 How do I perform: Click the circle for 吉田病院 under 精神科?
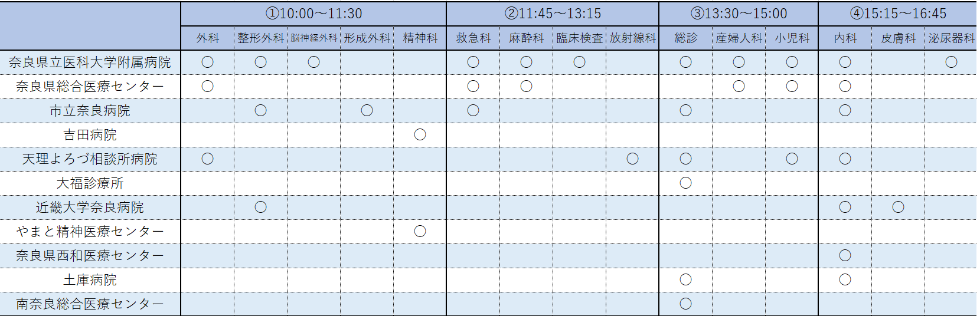(420, 135)
